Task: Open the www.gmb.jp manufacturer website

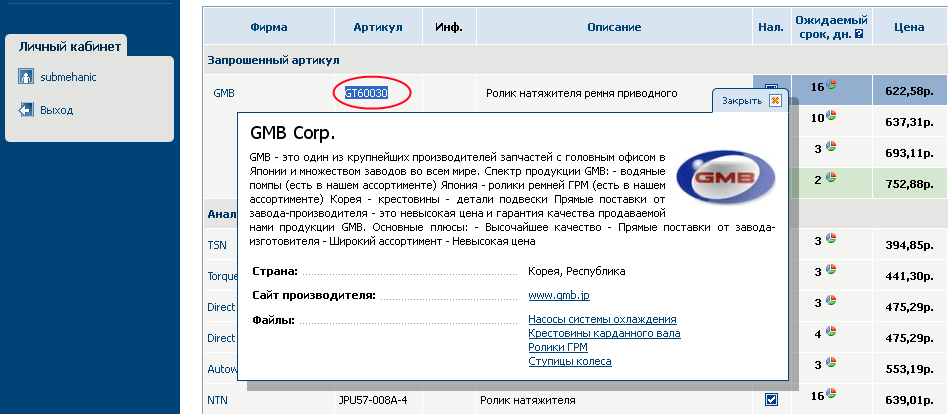Action: (559, 296)
